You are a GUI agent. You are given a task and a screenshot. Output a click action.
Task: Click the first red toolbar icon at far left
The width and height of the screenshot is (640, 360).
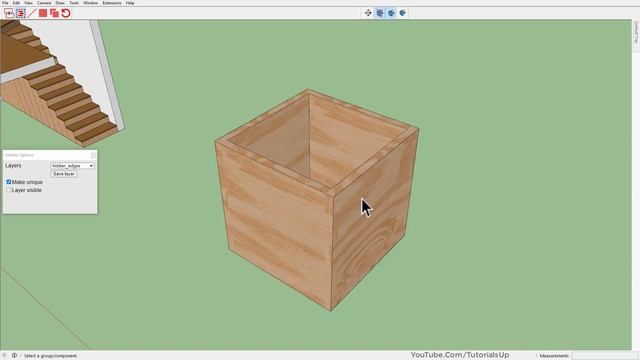pos(9,13)
